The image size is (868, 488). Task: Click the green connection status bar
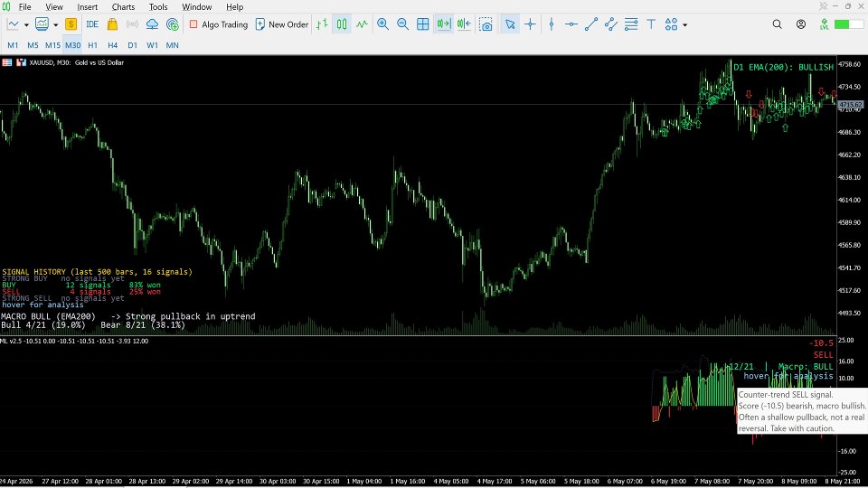[849, 24]
